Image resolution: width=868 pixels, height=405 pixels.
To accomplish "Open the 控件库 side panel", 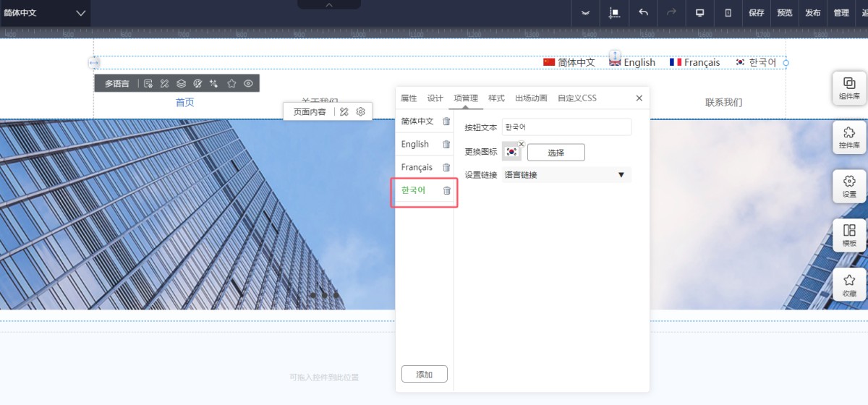I will (x=849, y=137).
